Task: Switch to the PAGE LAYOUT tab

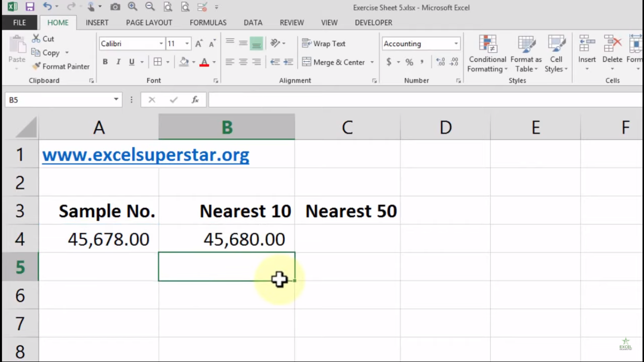Action: pos(149,23)
